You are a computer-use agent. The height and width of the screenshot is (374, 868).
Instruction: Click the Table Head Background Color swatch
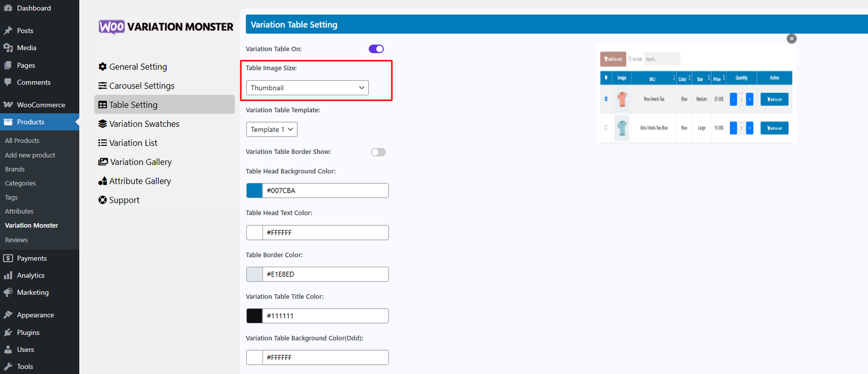tap(254, 191)
